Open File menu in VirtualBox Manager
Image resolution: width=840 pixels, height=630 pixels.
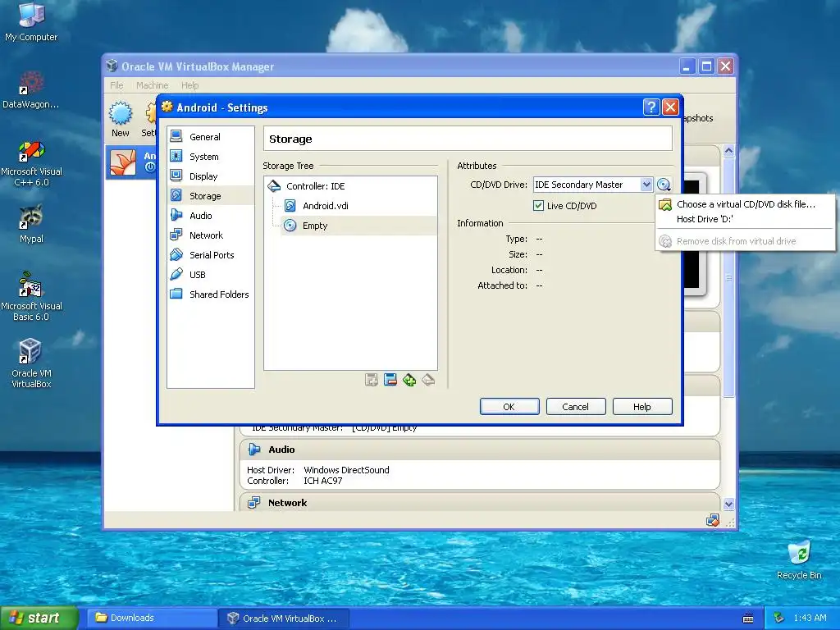116,85
